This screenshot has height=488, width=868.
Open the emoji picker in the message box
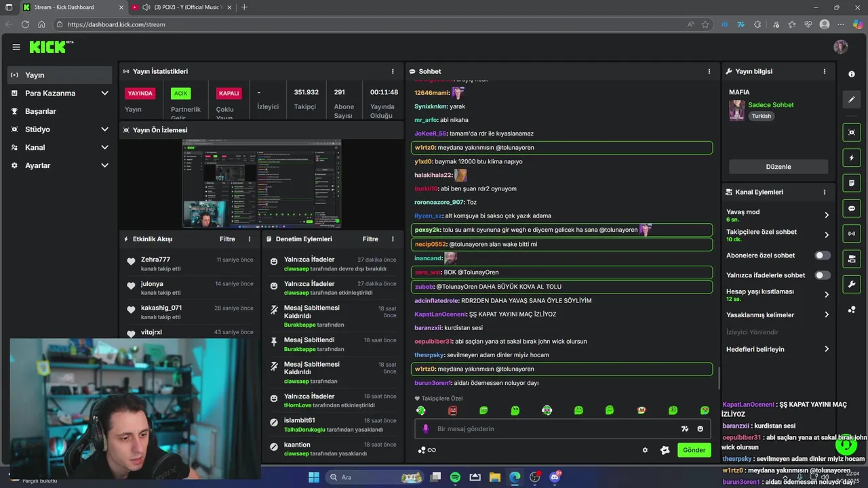(x=701, y=429)
